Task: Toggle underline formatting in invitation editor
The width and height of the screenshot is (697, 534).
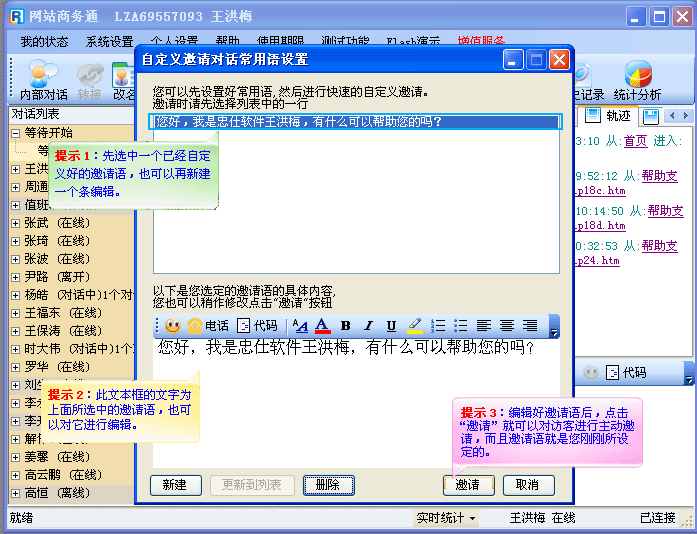Action: [x=391, y=326]
